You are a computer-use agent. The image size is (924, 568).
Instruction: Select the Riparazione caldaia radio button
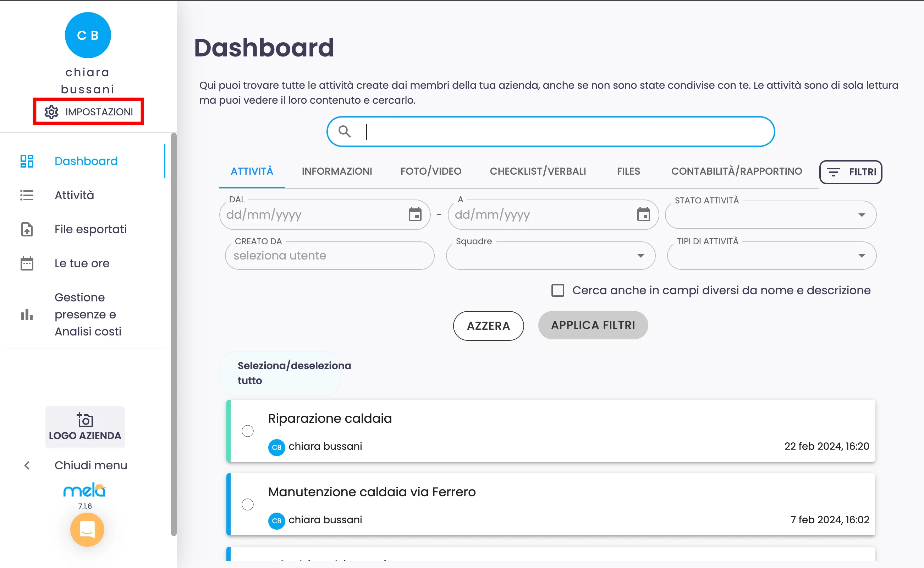pyautogui.click(x=247, y=431)
